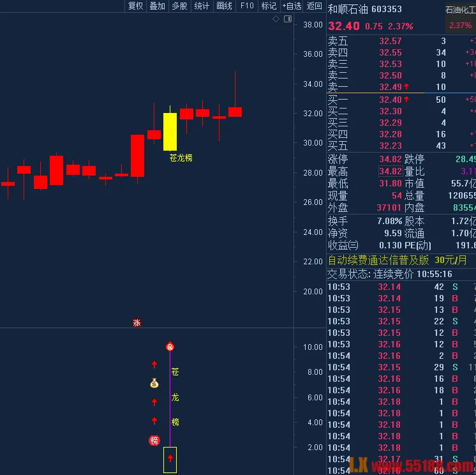Toggle the panel layout icon beside diamond
Screen dimensions: 476x475
287,19
